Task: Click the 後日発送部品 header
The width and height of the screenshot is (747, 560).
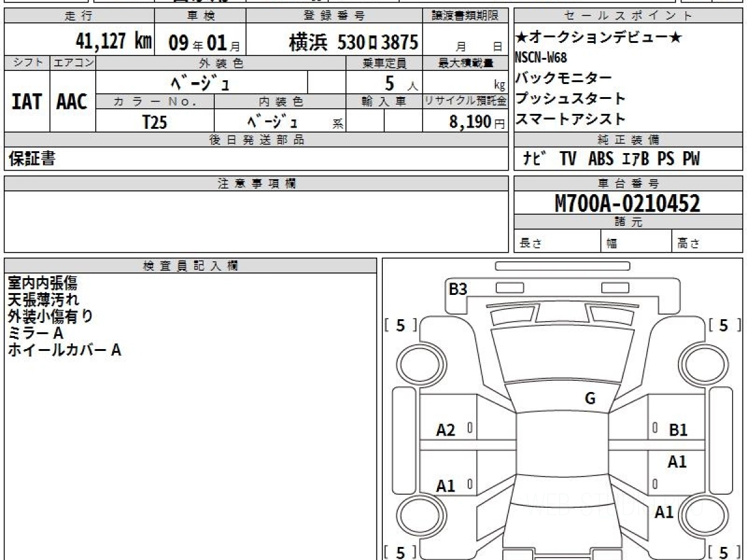Action: point(256,140)
